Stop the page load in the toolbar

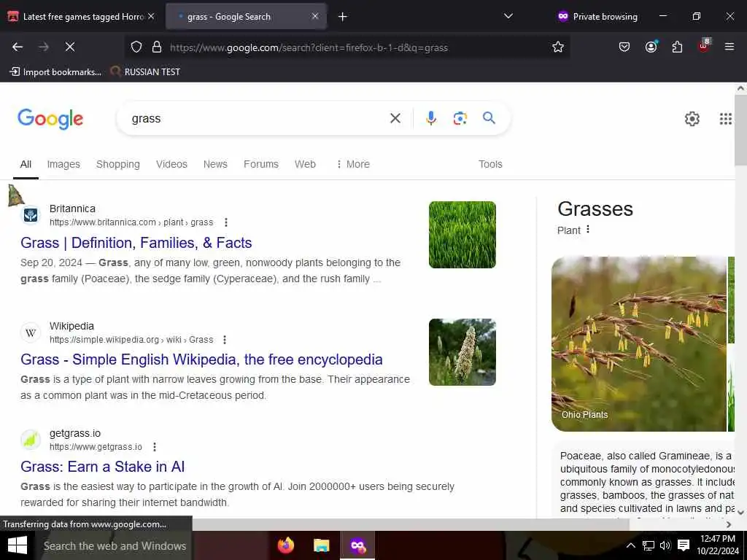click(70, 47)
